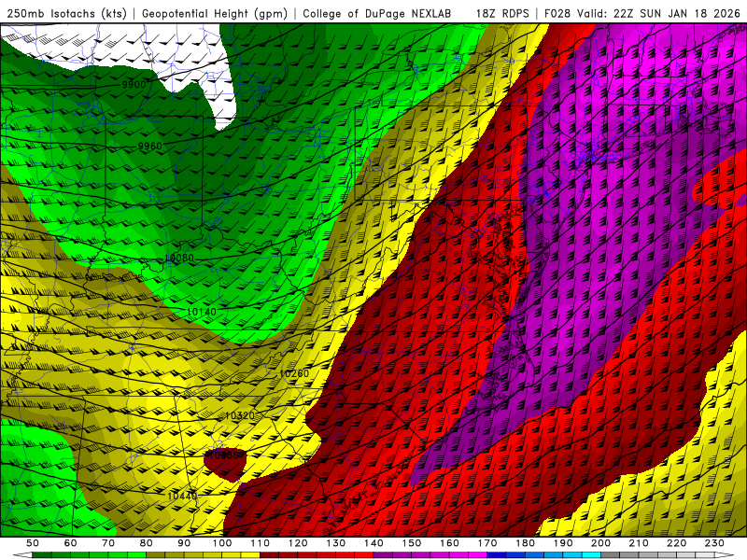Click the 9960 height contour label

[150, 147]
